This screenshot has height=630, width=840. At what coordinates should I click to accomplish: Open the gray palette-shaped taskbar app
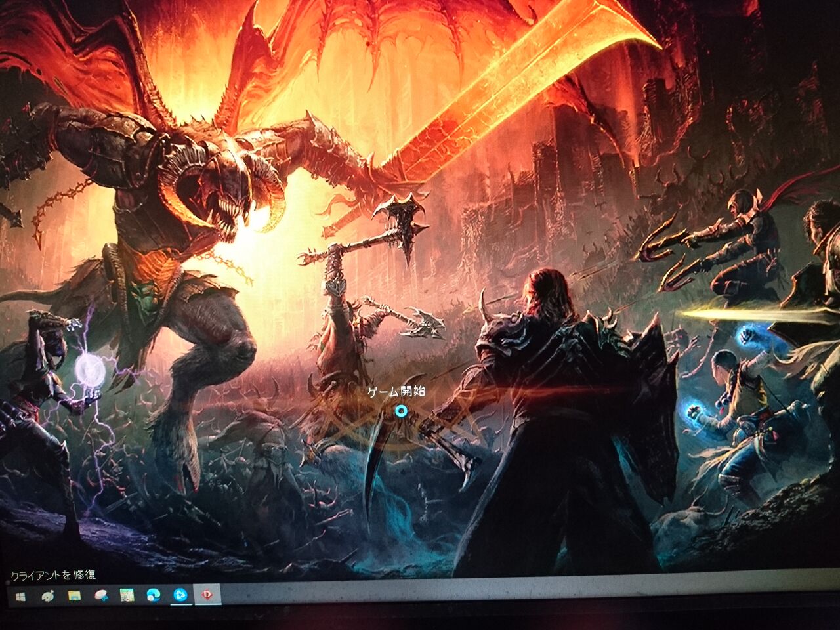[48, 597]
